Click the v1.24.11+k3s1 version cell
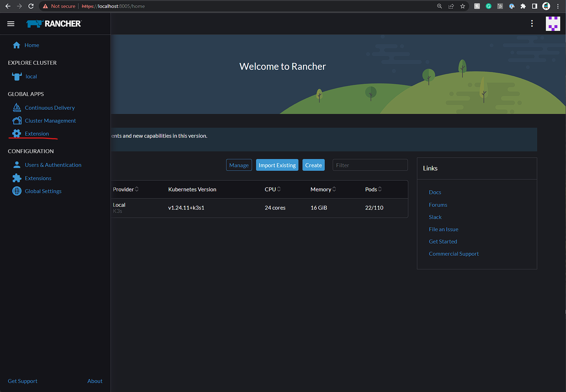 186,208
